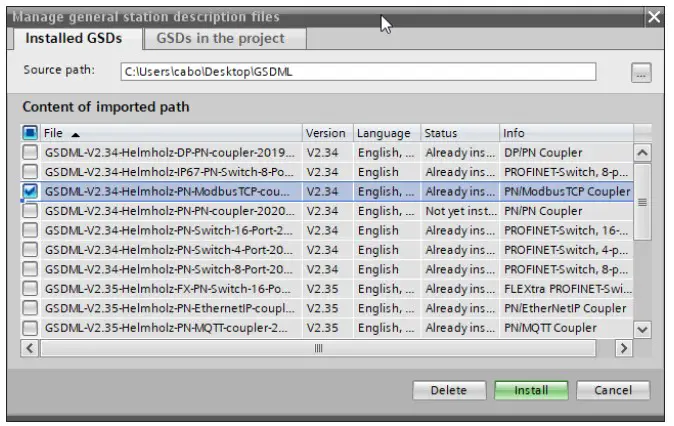This screenshot has height=426, width=674.
Task: Select the 'PN/ModbusTCP Coupler' info cell
Action: [566, 191]
